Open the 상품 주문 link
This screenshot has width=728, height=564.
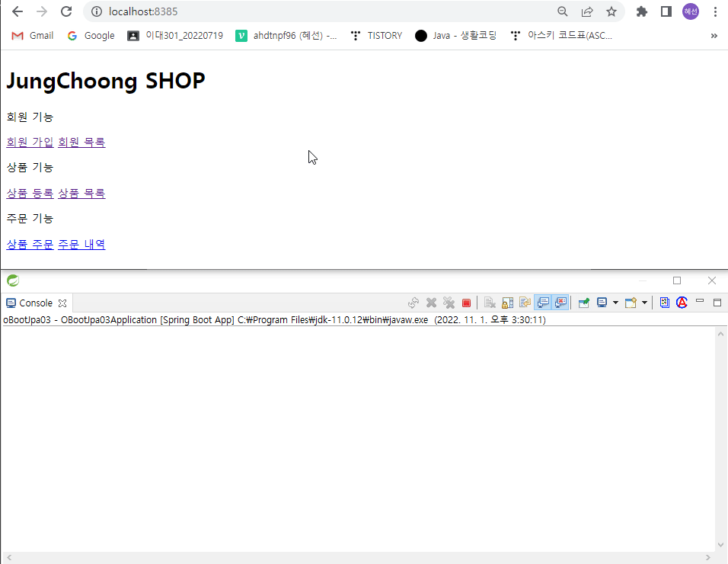pos(30,245)
